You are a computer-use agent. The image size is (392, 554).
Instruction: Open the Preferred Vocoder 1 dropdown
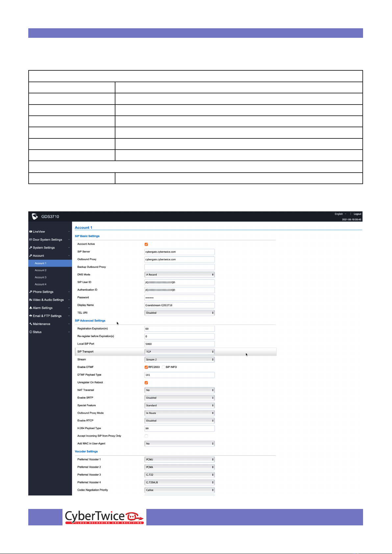click(x=180, y=460)
